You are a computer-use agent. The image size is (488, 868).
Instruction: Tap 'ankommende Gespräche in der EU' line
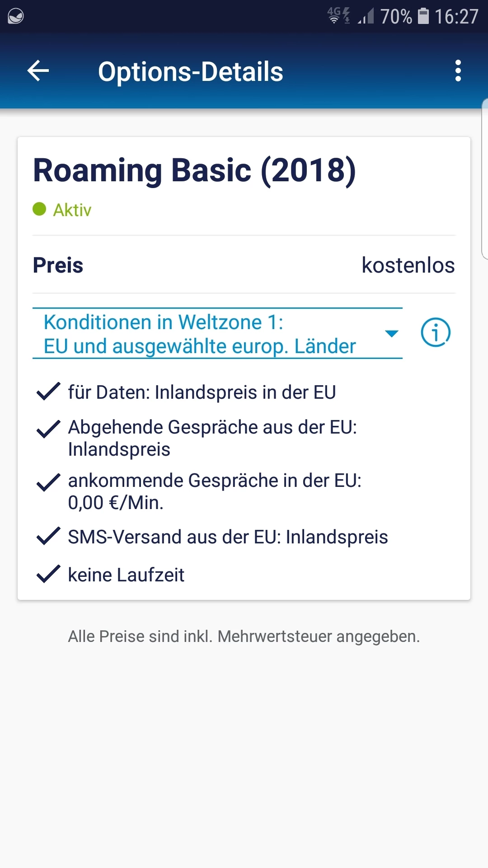pyautogui.click(x=215, y=491)
